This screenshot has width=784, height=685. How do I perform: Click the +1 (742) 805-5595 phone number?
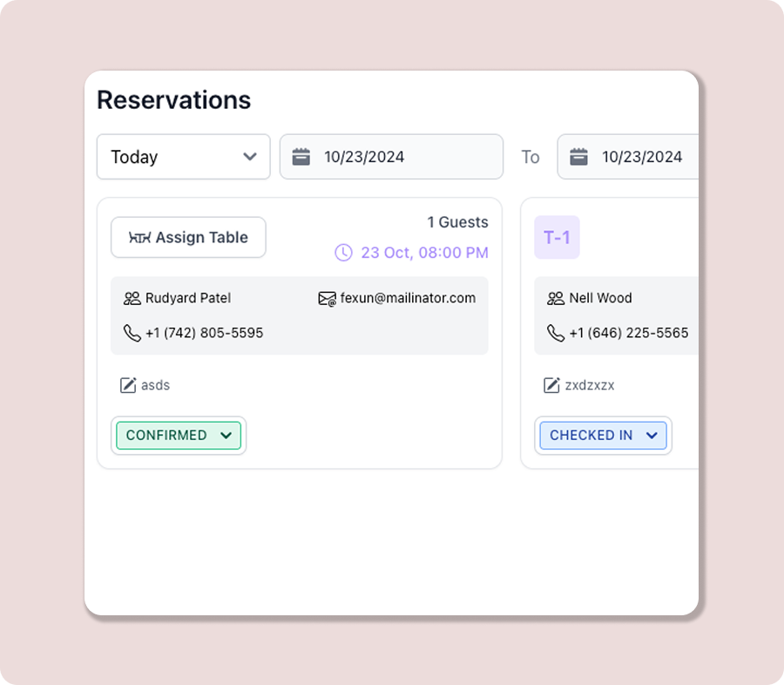click(x=204, y=333)
